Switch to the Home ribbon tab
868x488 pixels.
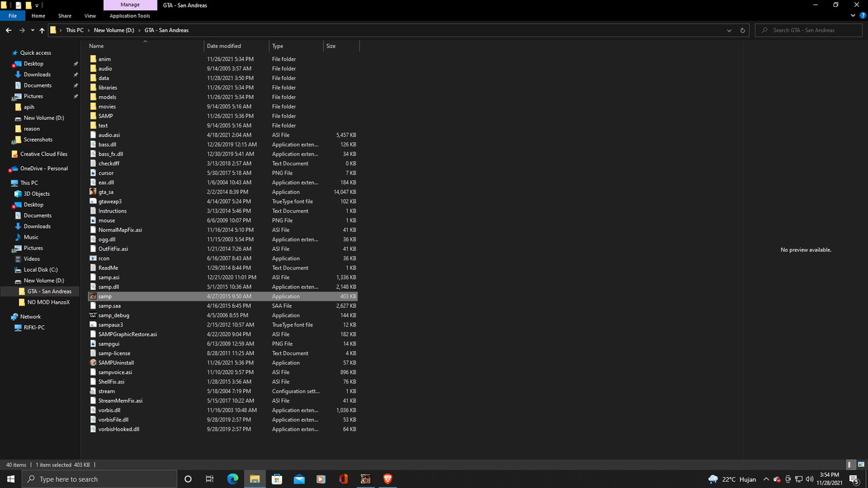(x=39, y=16)
